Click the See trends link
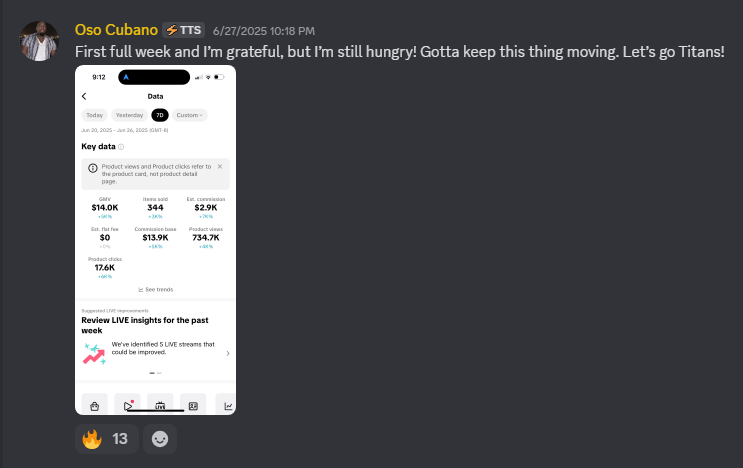The image size is (743, 468). click(155, 289)
